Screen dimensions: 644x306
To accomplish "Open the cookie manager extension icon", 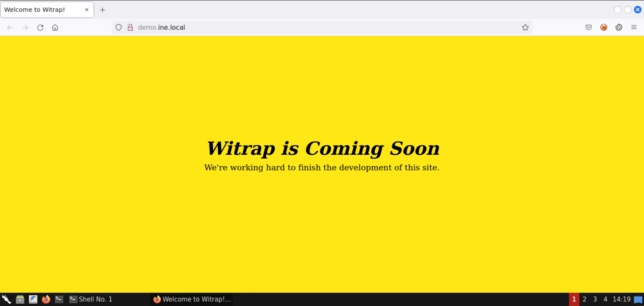I will point(619,27).
